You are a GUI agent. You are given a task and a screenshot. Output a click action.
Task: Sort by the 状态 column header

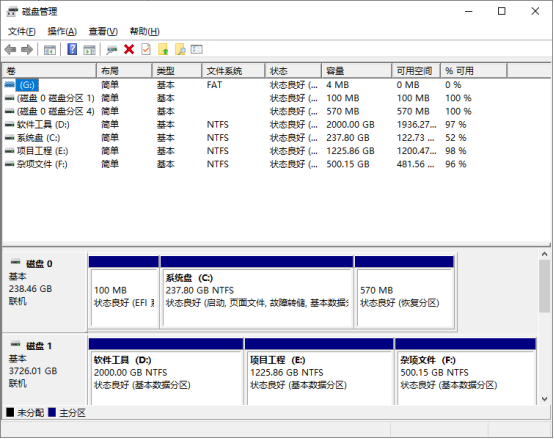point(294,71)
